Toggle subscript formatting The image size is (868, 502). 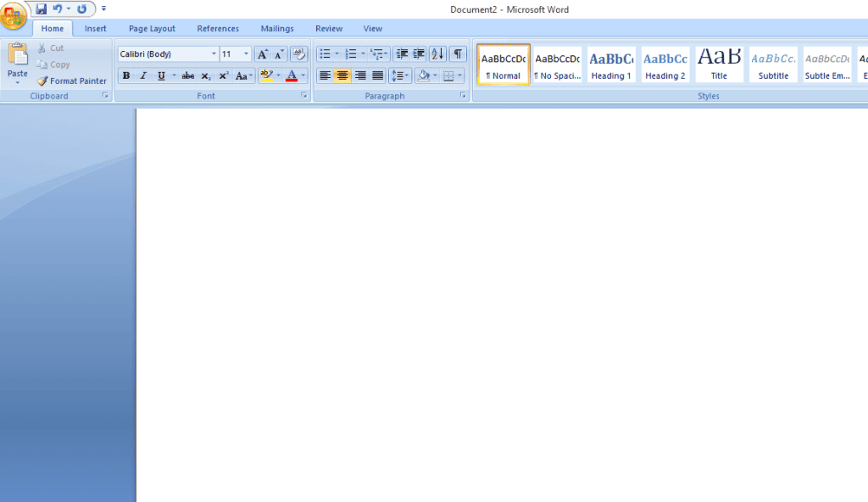205,76
